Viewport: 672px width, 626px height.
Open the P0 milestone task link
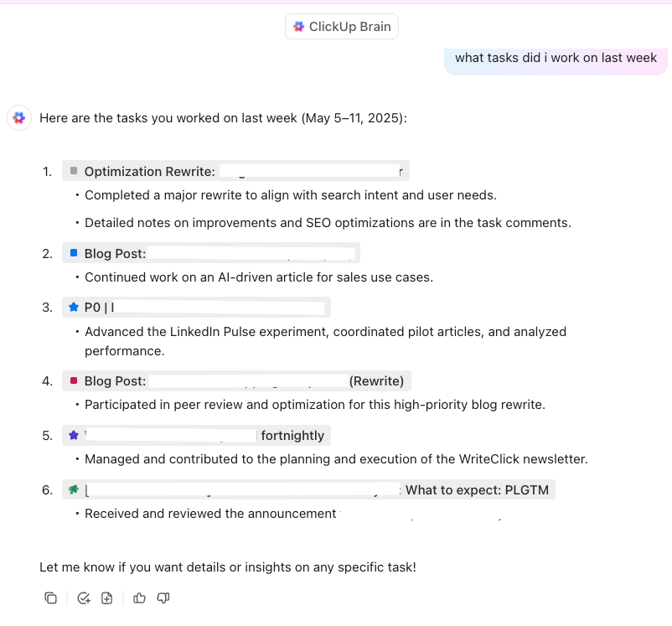[x=196, y=307]
